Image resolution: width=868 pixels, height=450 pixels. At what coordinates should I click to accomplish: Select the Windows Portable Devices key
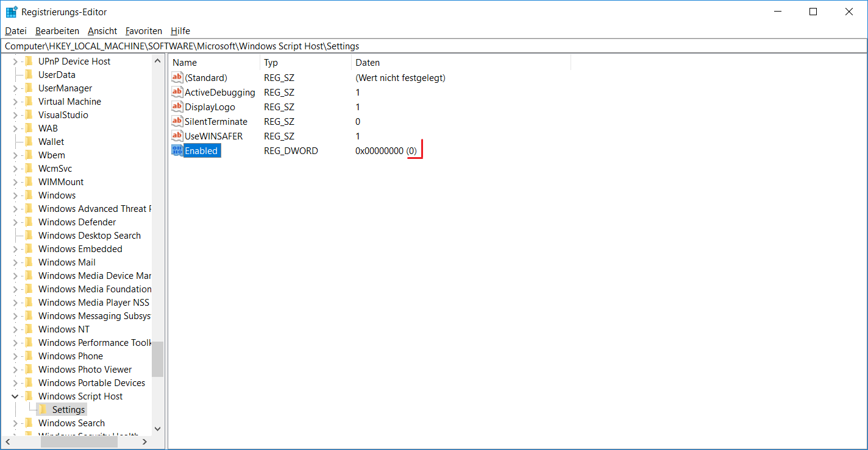[x=91, y=382]
